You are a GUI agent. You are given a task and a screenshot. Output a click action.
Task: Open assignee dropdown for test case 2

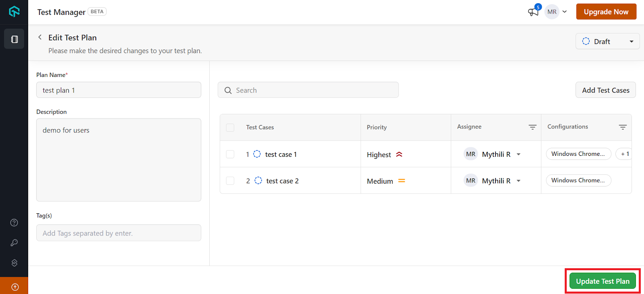pos(518,181)
